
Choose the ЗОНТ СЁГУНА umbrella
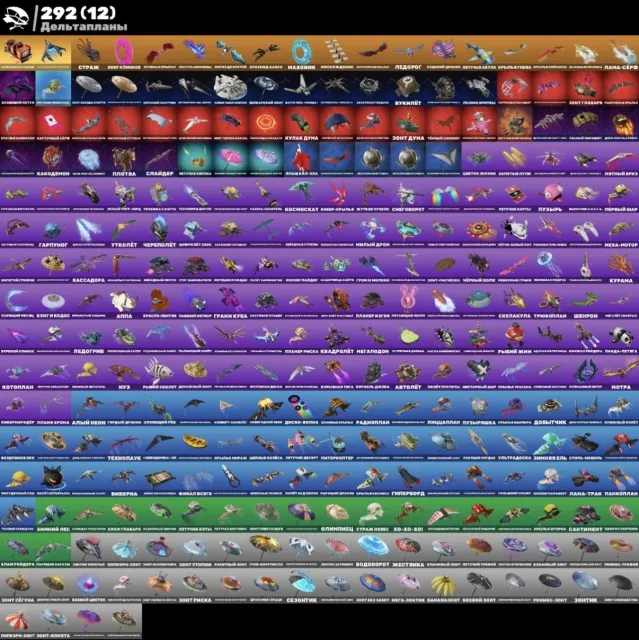pyautogui.click(x=18, y=586)
